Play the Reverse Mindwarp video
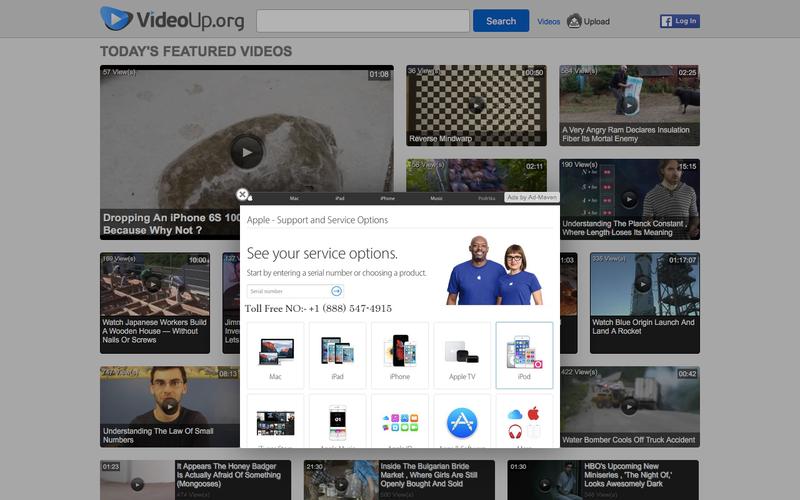800x500 pixels. [x=477, y=105]
